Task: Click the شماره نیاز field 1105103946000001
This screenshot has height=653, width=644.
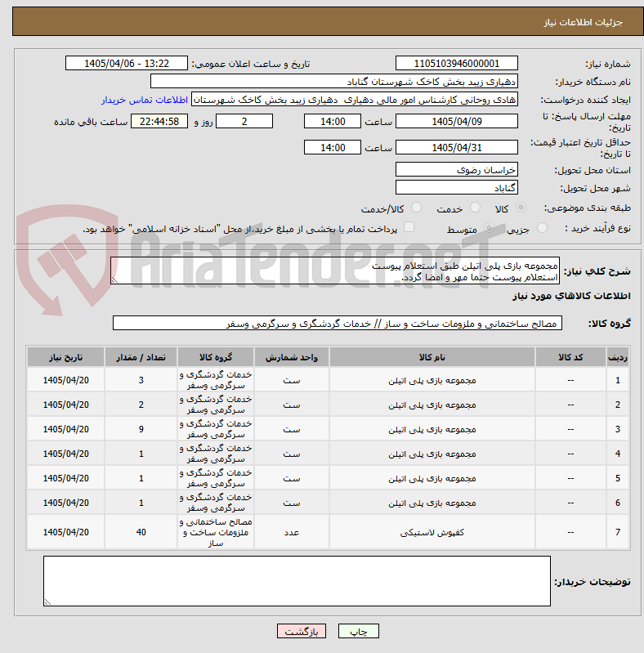Action: [457, 63]
